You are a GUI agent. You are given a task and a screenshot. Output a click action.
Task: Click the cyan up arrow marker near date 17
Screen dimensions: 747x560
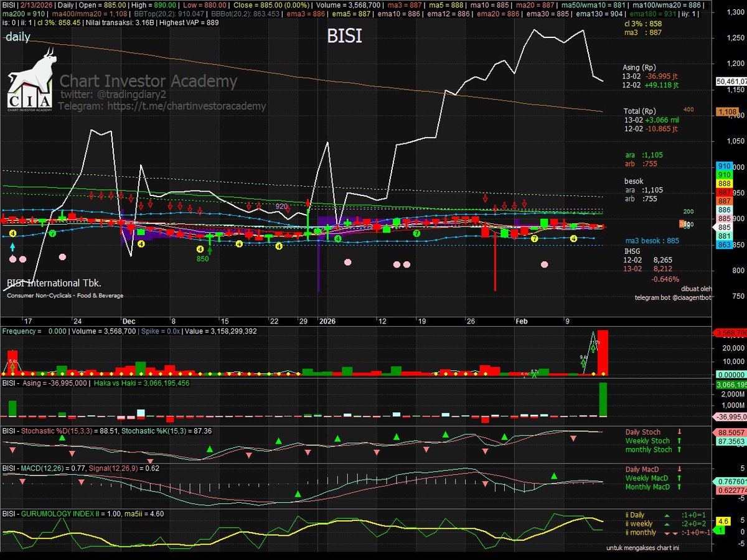pos(12,247)
